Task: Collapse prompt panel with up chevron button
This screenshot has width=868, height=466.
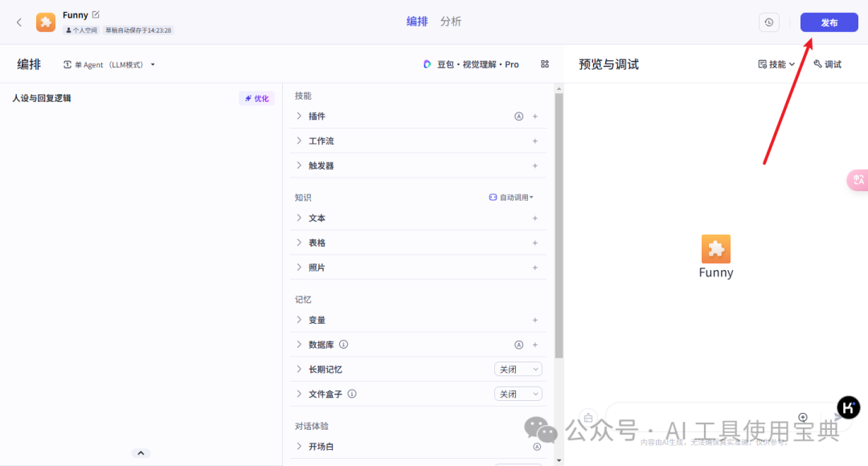Action: click(141, 452)
